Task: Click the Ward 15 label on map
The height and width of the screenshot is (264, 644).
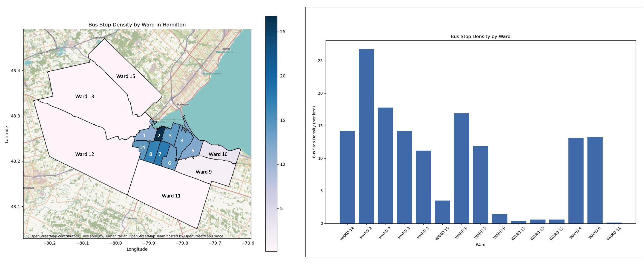Action: pyautogui.click(x=126, y=76)
